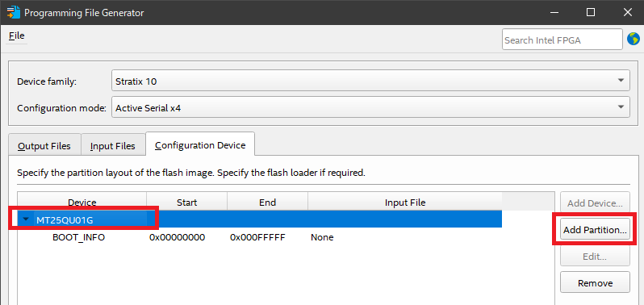
Task: Maximize the Programming File Generator window
Action: (590, 12)
